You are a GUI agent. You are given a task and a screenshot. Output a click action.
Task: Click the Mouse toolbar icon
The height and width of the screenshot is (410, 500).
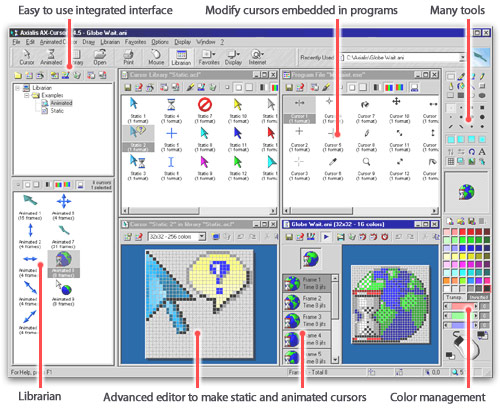coord(156,57)
